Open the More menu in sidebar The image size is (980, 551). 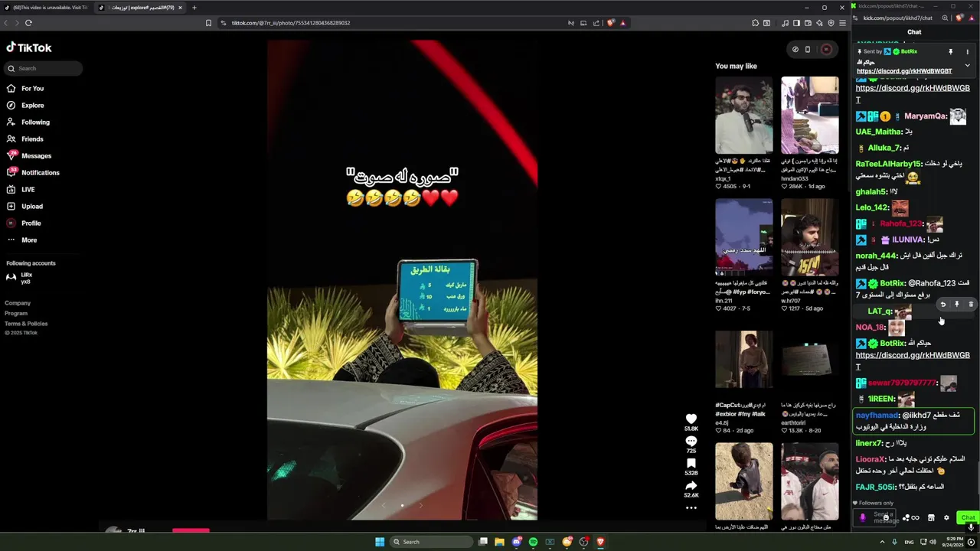22,240
